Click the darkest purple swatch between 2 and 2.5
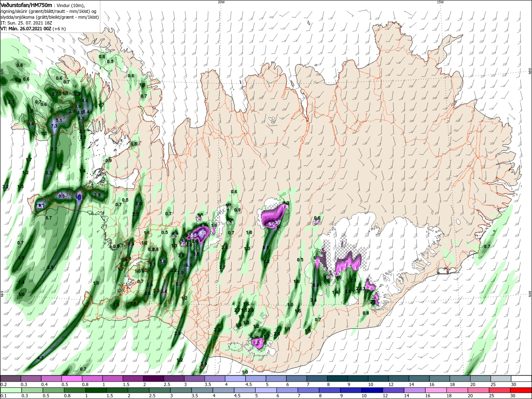 154,379
